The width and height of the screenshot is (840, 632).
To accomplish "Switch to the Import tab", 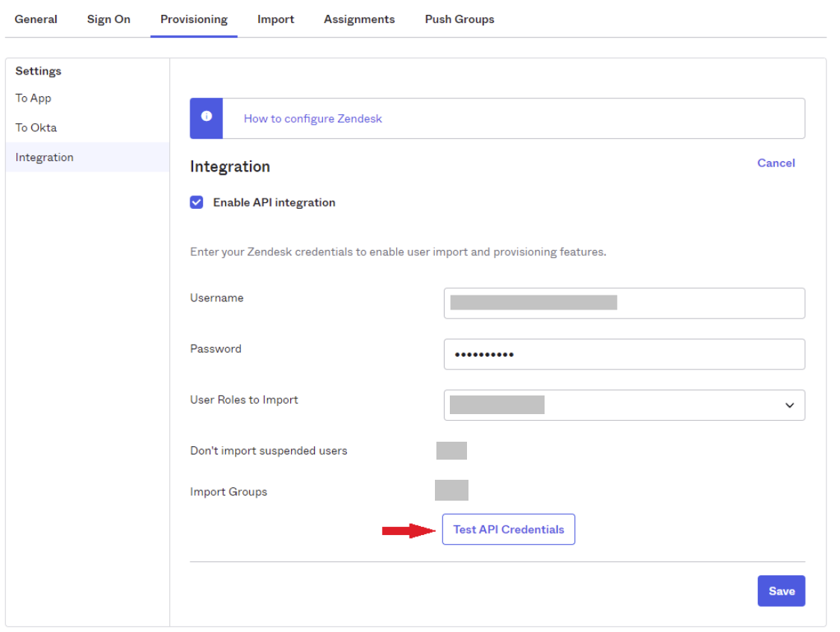I will (x=275, y=19).
